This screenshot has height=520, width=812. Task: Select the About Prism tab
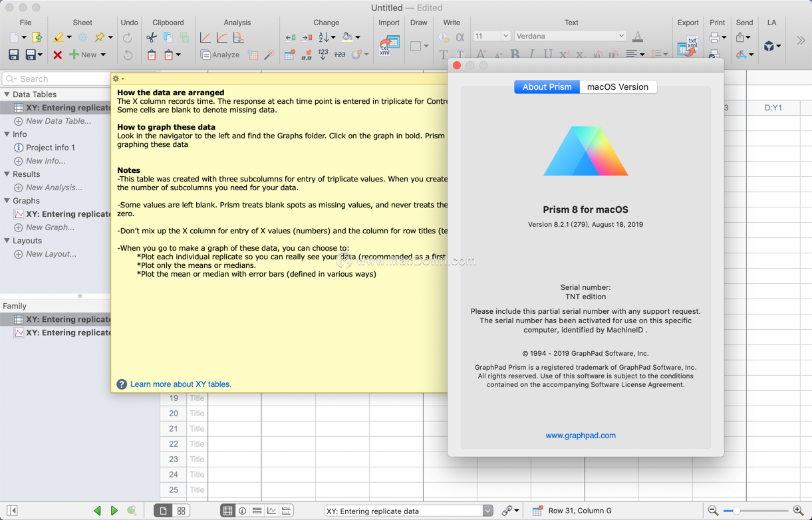point(547,87)
